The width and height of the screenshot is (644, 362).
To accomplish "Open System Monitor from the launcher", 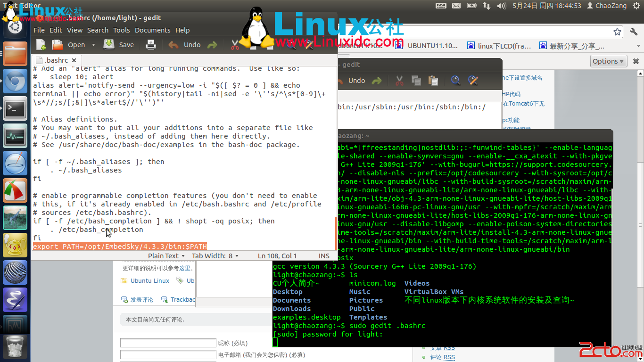I will click(x=15, y=137).
